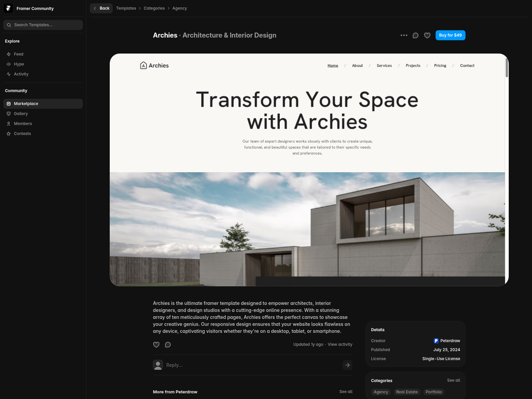Click Contact in the preview navigation

(467, 65)
